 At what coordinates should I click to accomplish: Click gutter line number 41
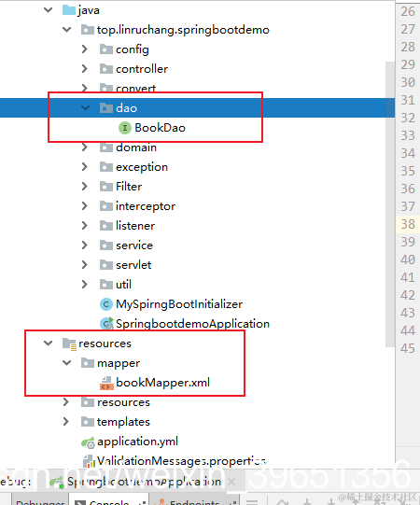(408, 277)
